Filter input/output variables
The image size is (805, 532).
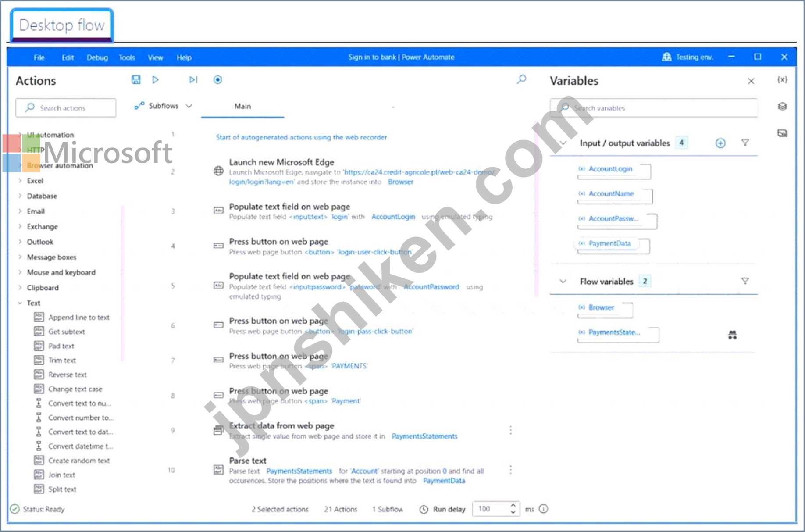click(x=745, y=143)
